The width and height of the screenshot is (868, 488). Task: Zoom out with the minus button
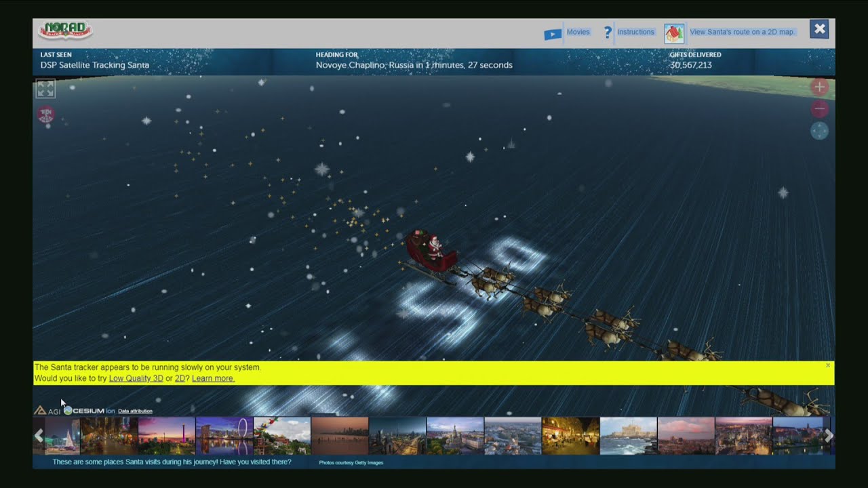pos(819,108)
